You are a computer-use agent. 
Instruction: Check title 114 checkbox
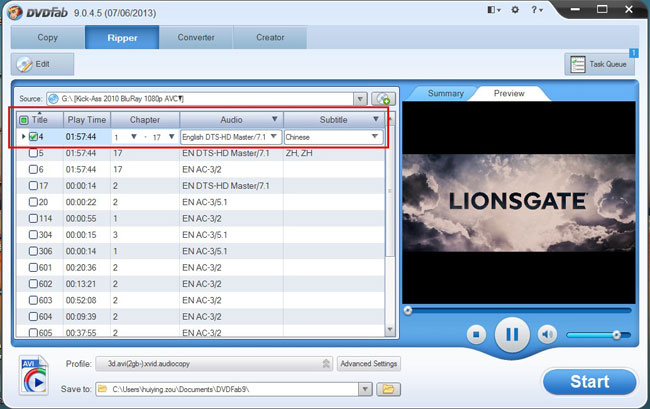[33, 218]
